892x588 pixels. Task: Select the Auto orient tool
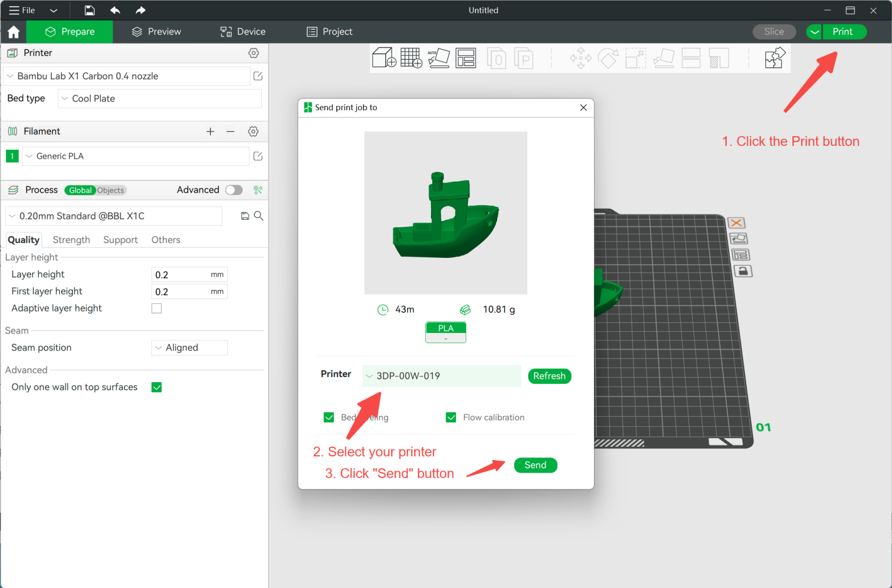click(x=438, y=58)
